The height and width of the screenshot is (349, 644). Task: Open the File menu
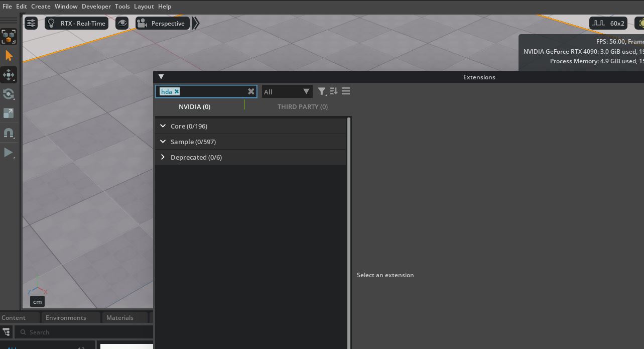coord(7,7)
